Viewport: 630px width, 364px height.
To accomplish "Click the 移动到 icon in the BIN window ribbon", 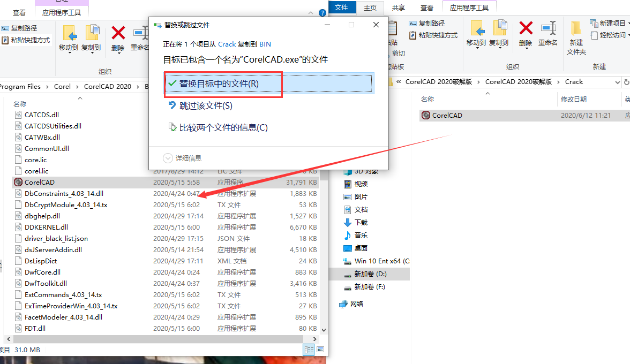I will coord(69,35).
